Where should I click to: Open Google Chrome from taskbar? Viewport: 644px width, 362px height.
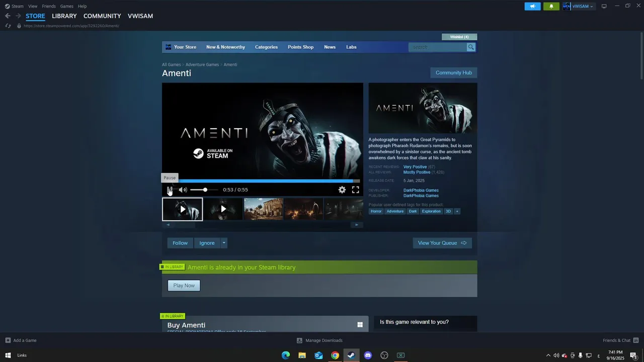coord(335,355)
